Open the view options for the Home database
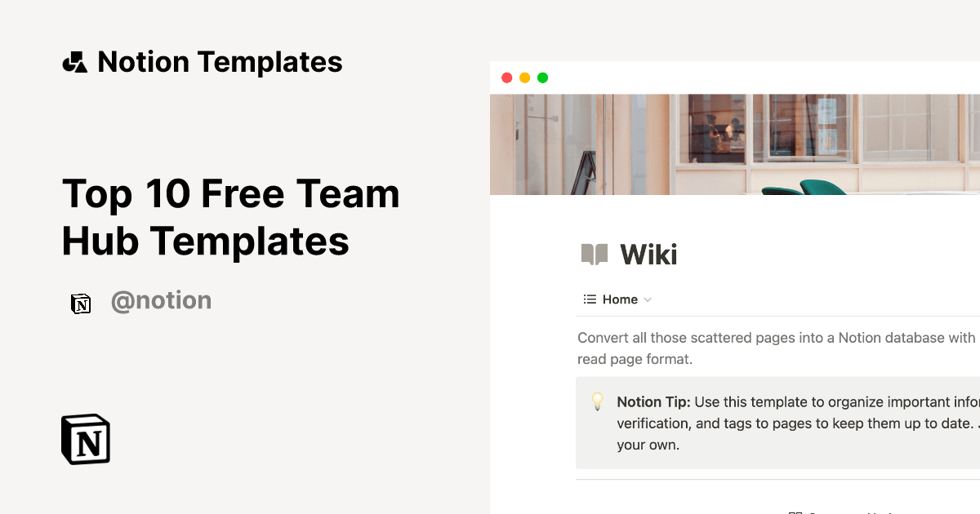 [648, 299]
